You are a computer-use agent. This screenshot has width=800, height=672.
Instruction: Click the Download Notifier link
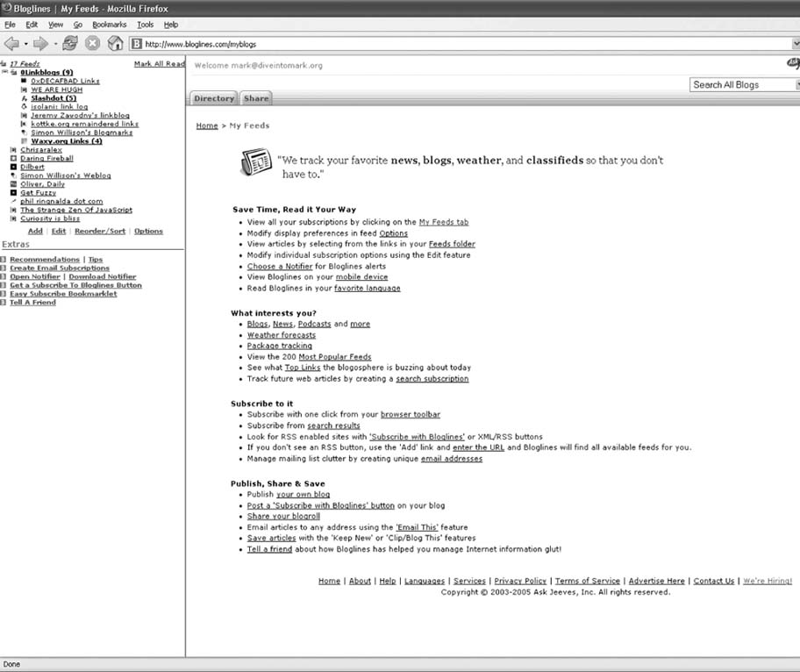103,276
